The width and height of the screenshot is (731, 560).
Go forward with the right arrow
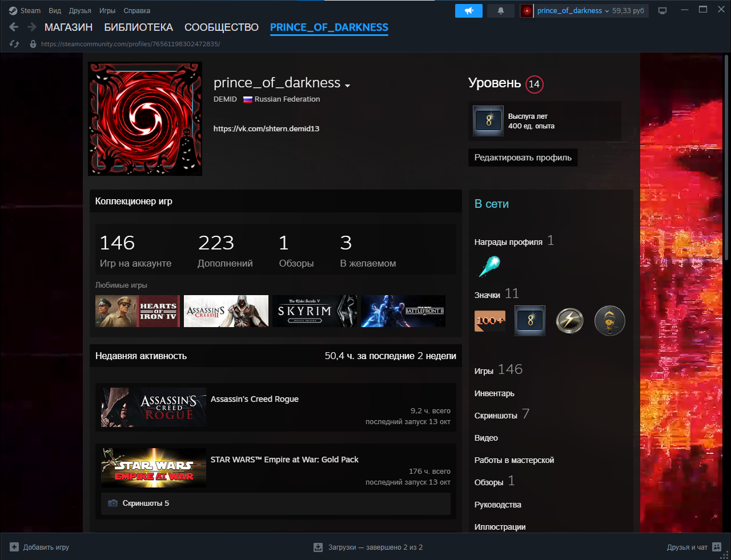click(x=32, y=27)
